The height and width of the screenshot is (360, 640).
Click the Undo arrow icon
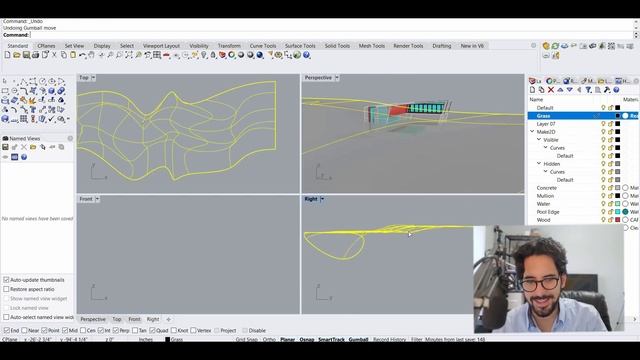click(82, 55)
